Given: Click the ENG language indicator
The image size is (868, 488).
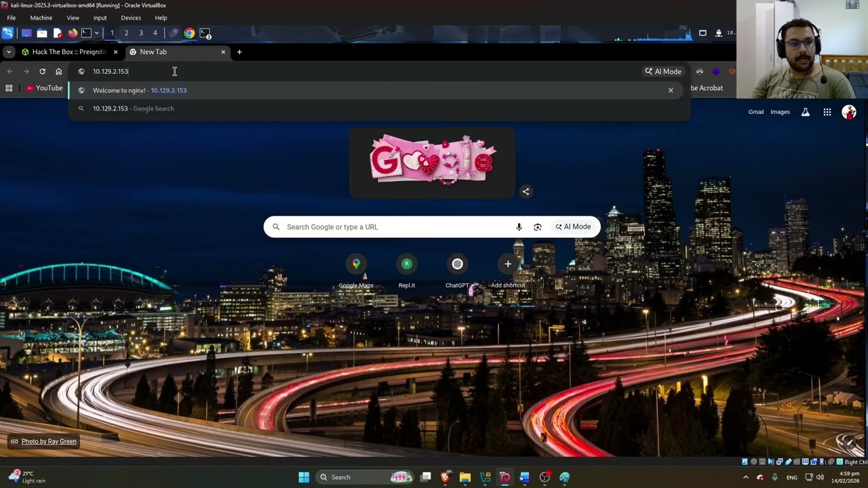Looking at the screenshot, I should (x=792, y=477).
